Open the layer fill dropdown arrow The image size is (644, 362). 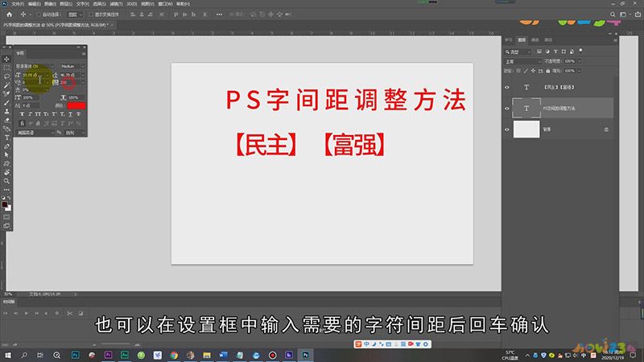pyautogui.click(x=579, y=71)
